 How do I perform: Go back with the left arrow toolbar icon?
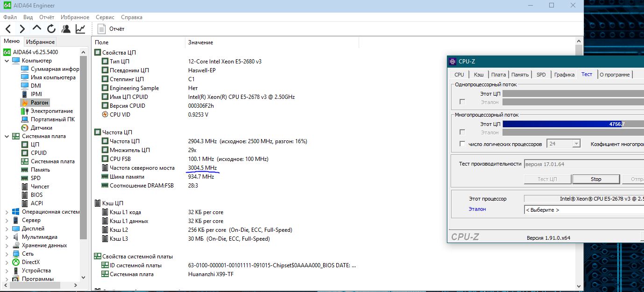tap(8, 29)
